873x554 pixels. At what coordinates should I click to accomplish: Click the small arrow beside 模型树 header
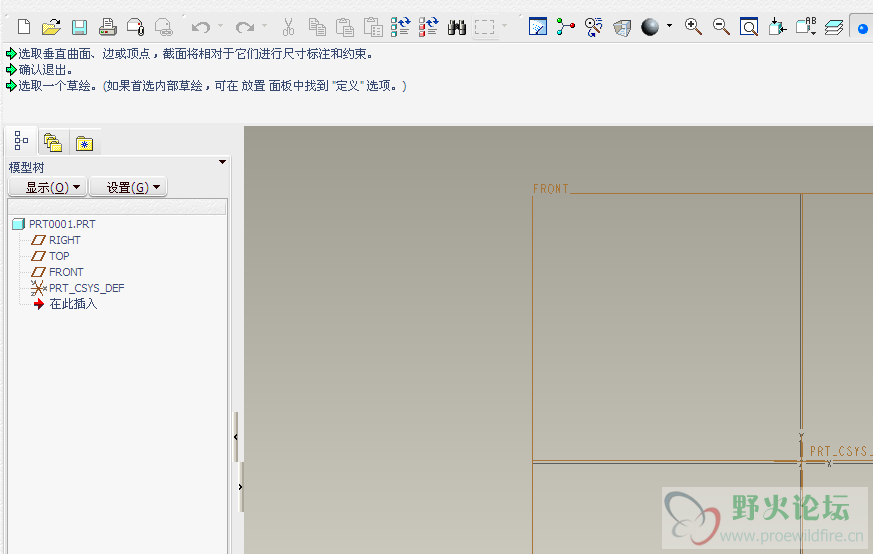pyautogui.click(x=222, y=162)
